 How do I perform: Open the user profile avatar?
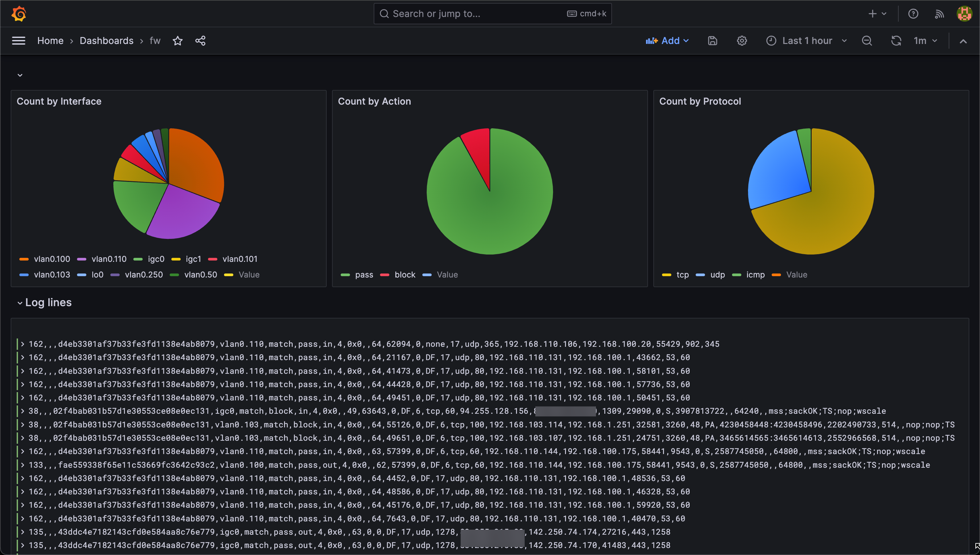(964, 14)
